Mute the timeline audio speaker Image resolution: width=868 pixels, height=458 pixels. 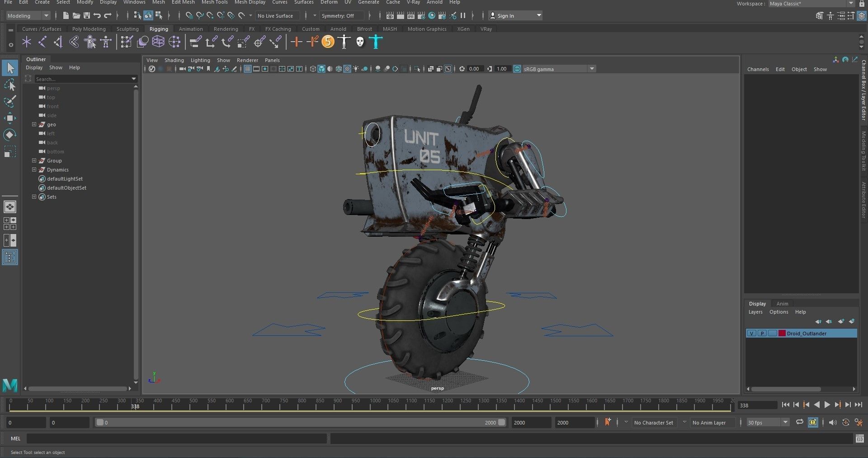(832, 422)
